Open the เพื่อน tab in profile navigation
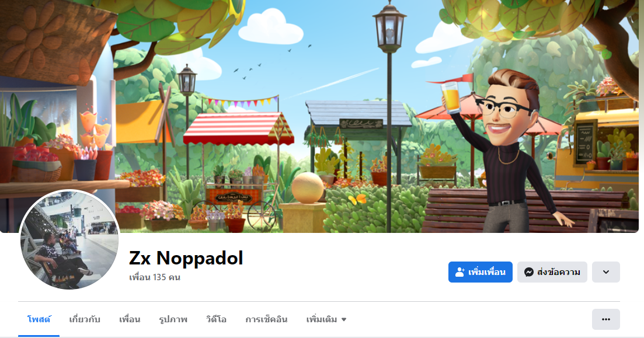644x338 pixels. (130, 319)
